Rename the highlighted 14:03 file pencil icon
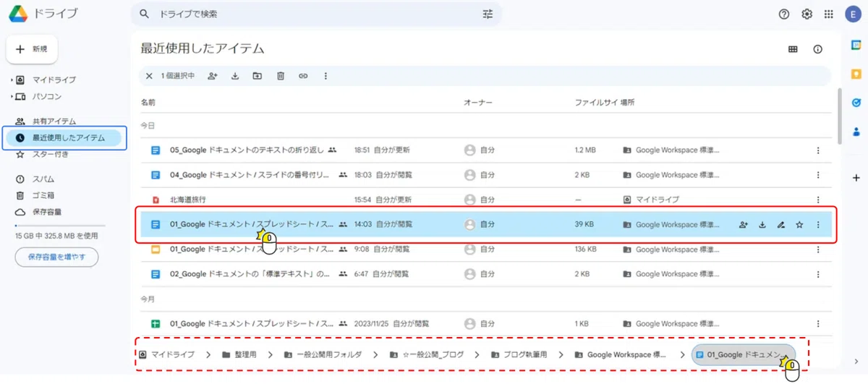Screen dimensions: 868x384 781,225
